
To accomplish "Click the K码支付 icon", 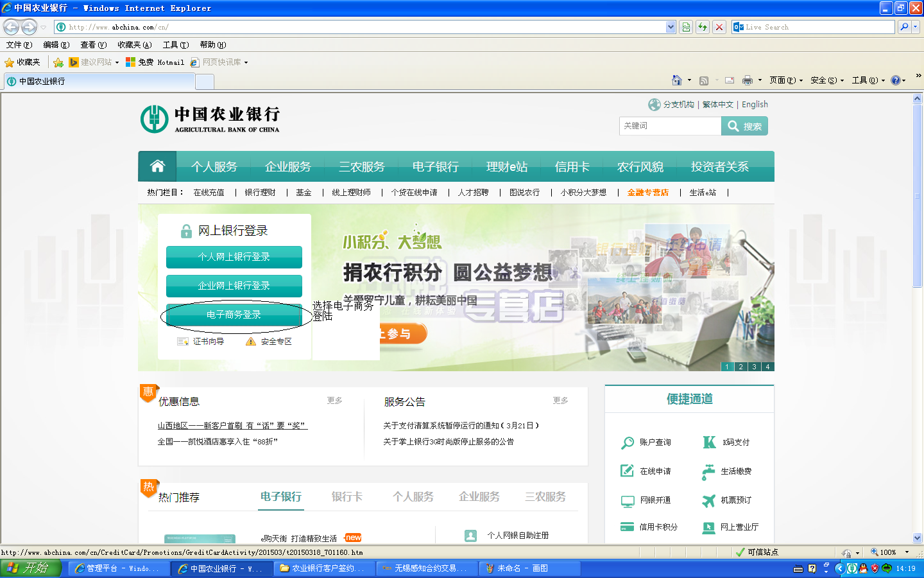I will point(709,442).
